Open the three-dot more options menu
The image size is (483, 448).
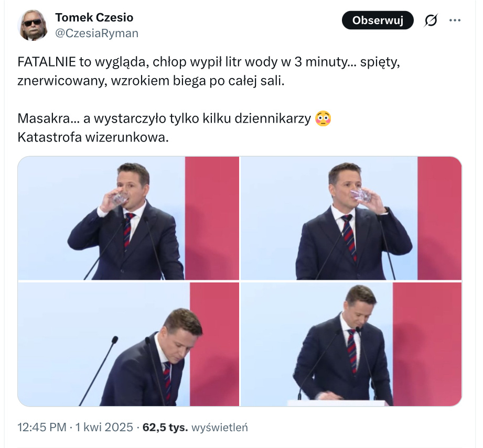454,20
